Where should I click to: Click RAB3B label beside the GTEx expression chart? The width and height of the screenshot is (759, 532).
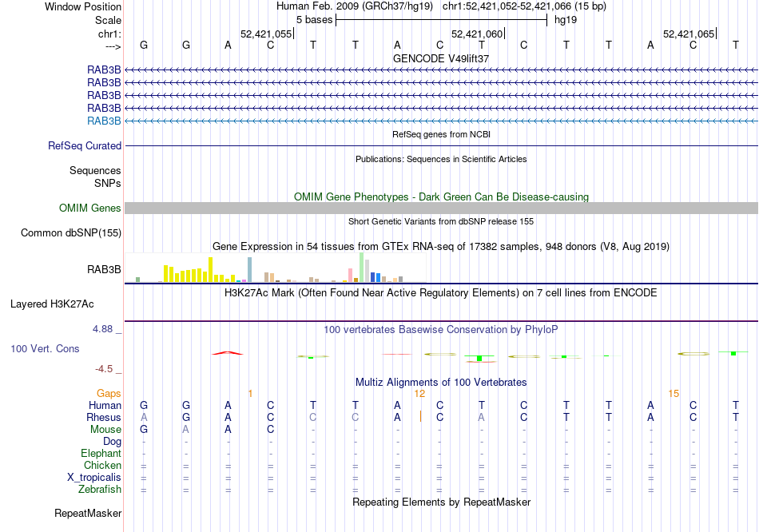click(104, 270)
